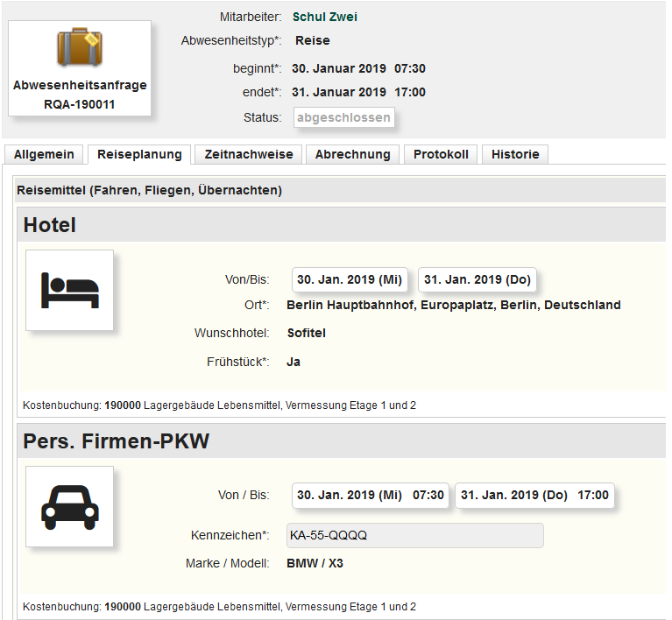Image resolution: width=672 pixels, height=620 pixels.
Task: Click the Pers. Firmen-PKW section header
Action: pyautogui.click(x=117, y=440)
